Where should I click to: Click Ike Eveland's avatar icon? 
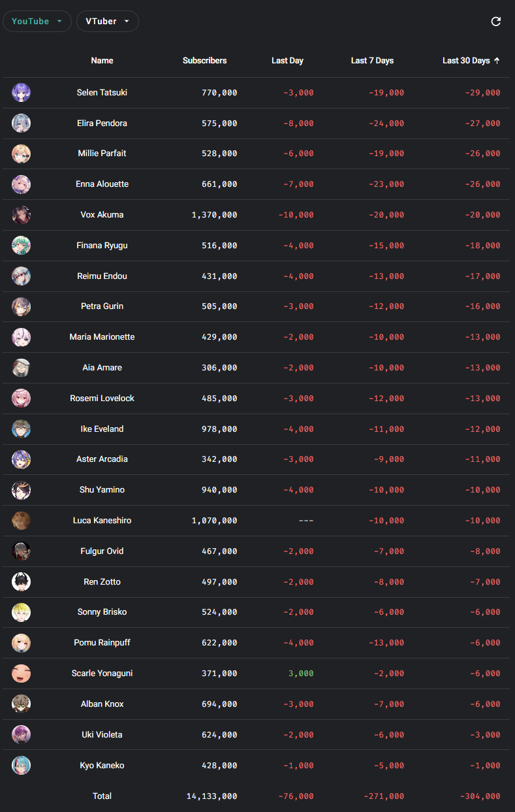click(x=22, y=429)
